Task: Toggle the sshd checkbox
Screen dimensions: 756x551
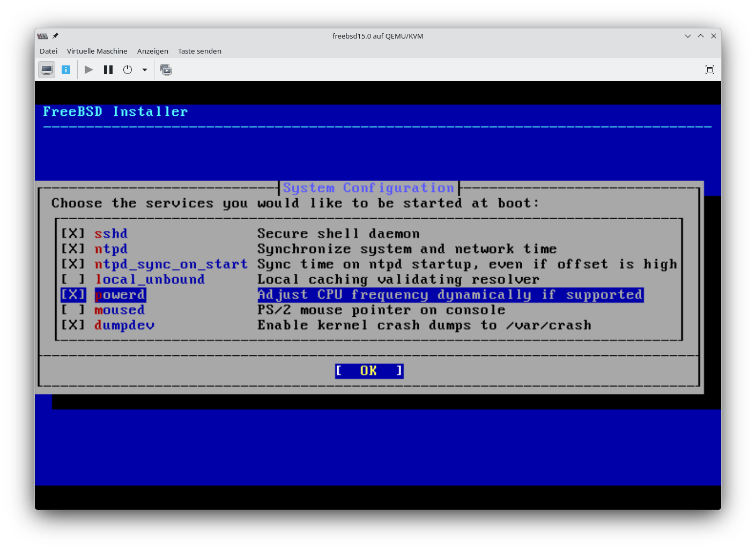Action: (73, 234)
